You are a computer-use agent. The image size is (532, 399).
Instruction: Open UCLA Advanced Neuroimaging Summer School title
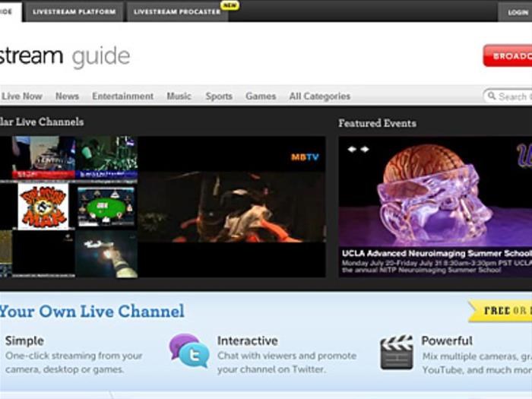point(437,253)
